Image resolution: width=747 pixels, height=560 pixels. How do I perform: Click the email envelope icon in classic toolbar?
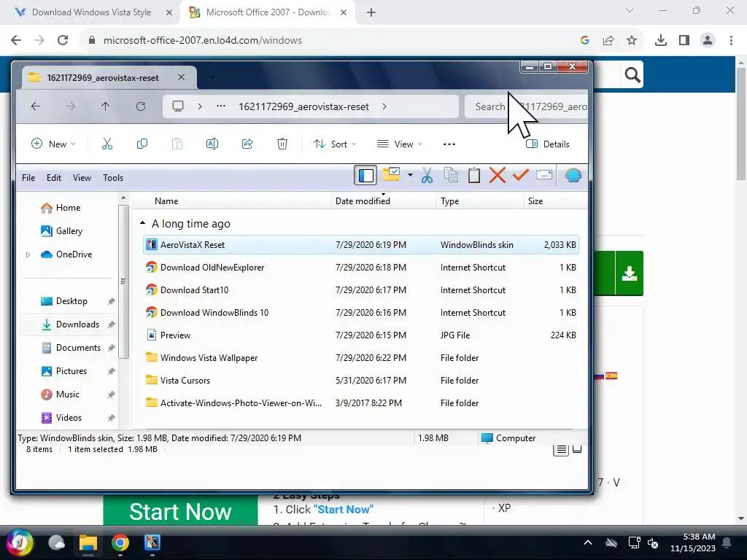544,175
